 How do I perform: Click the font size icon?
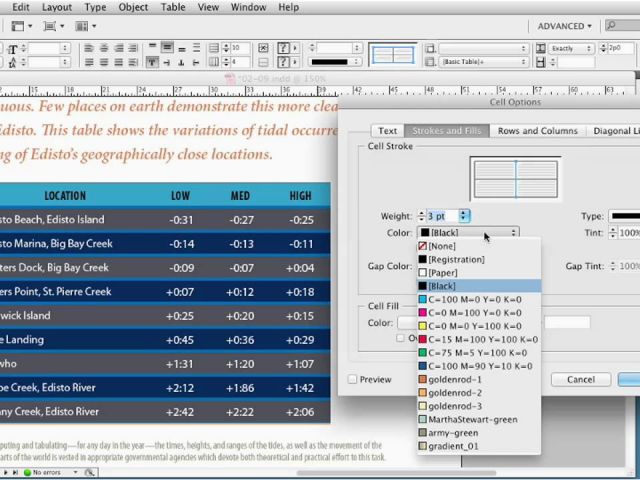[12, 49]
